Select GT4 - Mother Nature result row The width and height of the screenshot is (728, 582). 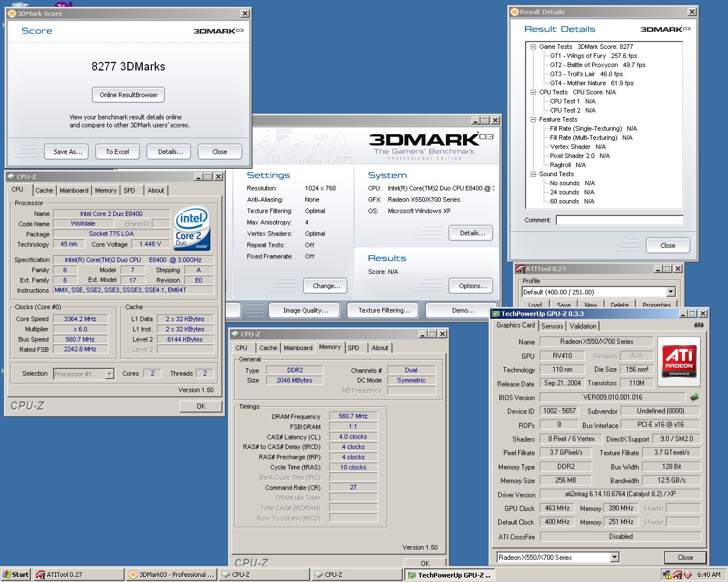coord(591,83)
